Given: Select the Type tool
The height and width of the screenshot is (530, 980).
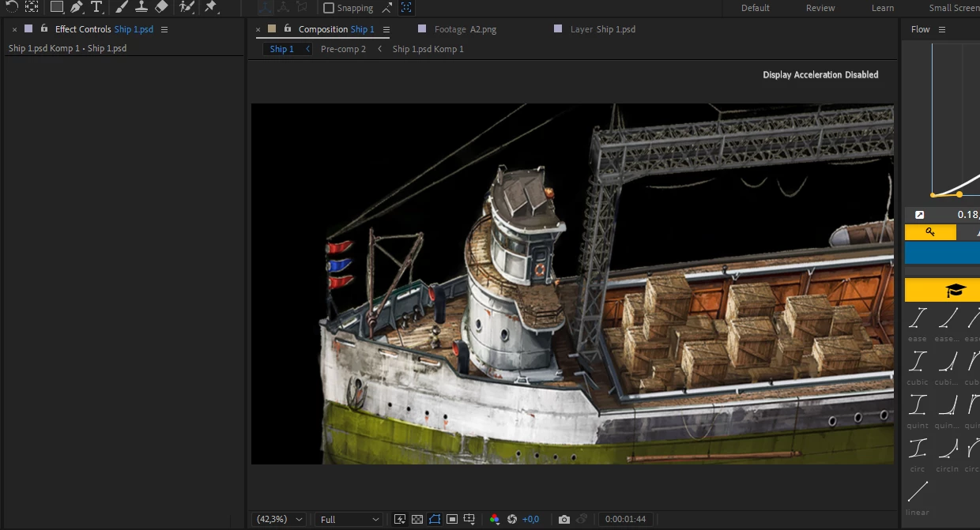Looking at the screenshot, I should pyautogui.click(x=96, y=7).
